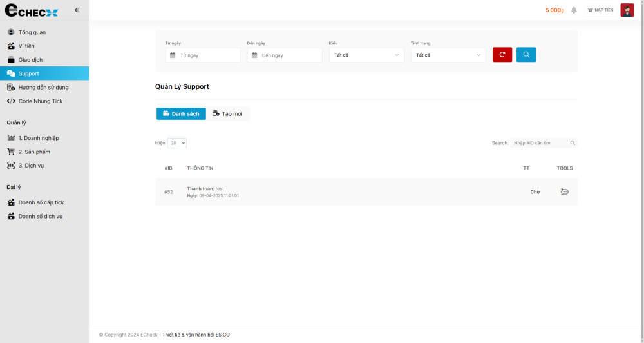Open the ES.CO footer link
This screenshot has height=343, width=644.
[222, 335]
